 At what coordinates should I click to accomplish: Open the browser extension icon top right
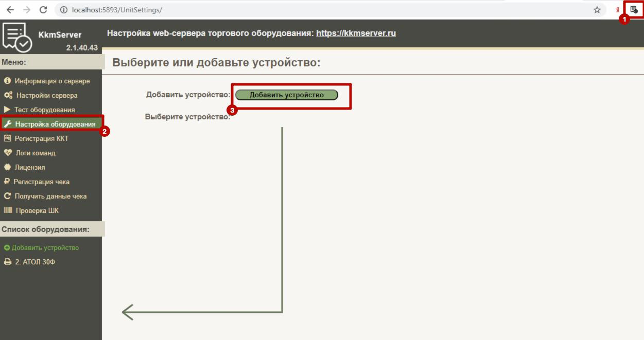point(635,9)
